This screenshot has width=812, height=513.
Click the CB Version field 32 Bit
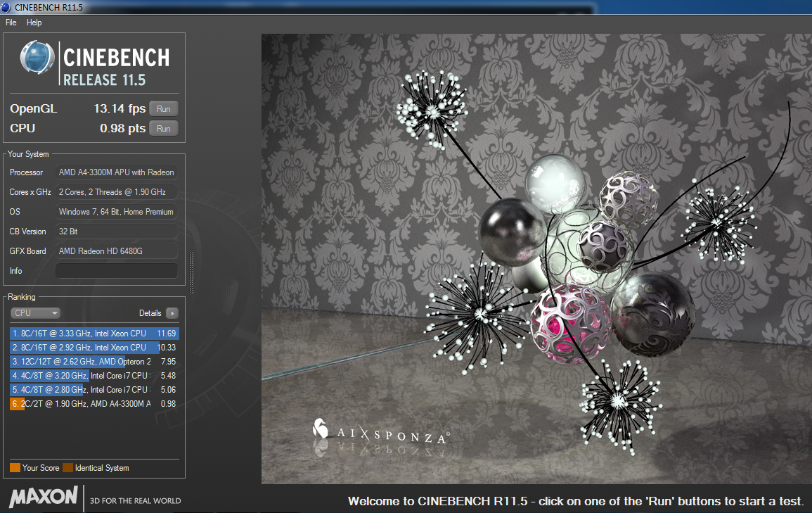coord(117,231)
